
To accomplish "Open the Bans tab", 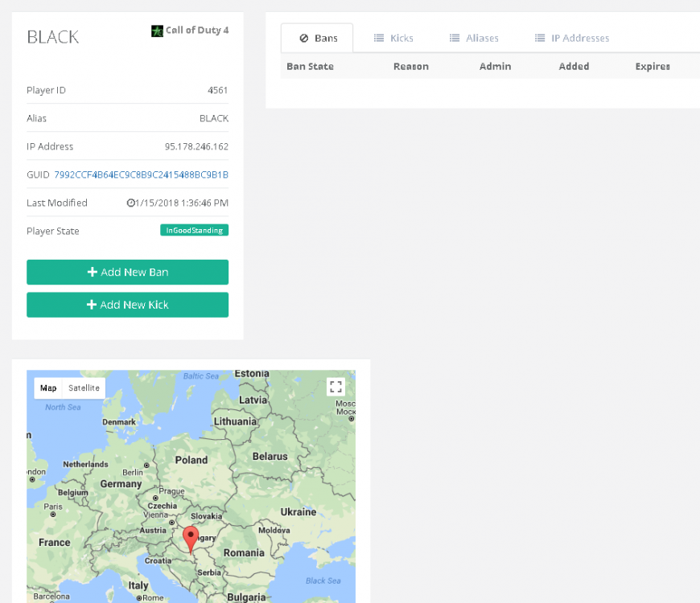I will [317, 38].
